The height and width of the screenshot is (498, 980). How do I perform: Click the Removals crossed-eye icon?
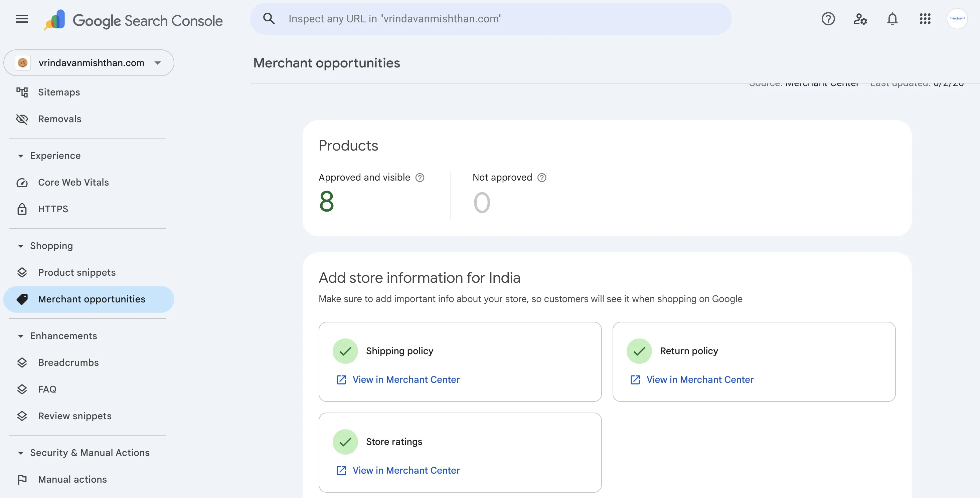[22, 119]
